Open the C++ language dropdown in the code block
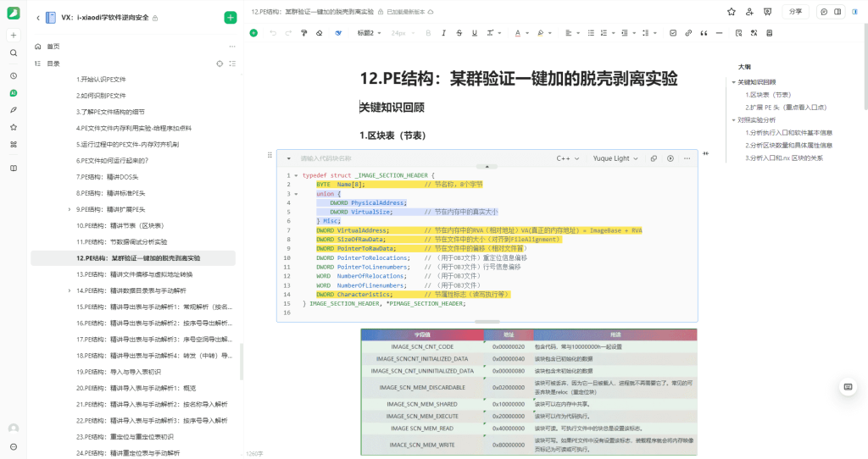Image resolution: width=868 pixels, height=459 pixels. [567, 158]
